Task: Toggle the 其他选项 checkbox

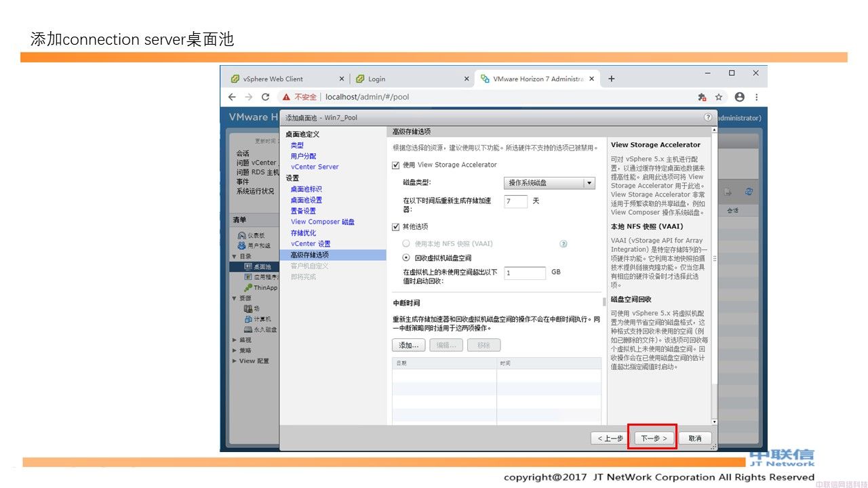Action: 396,226
